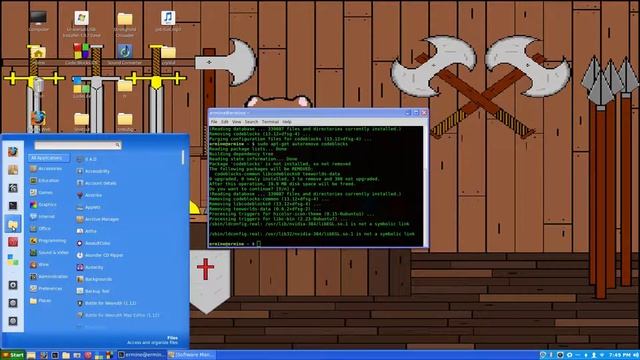This screenshot has width=640, height=360.
Task: Open the Edit menu in the terminal
Action: (225, 122)
